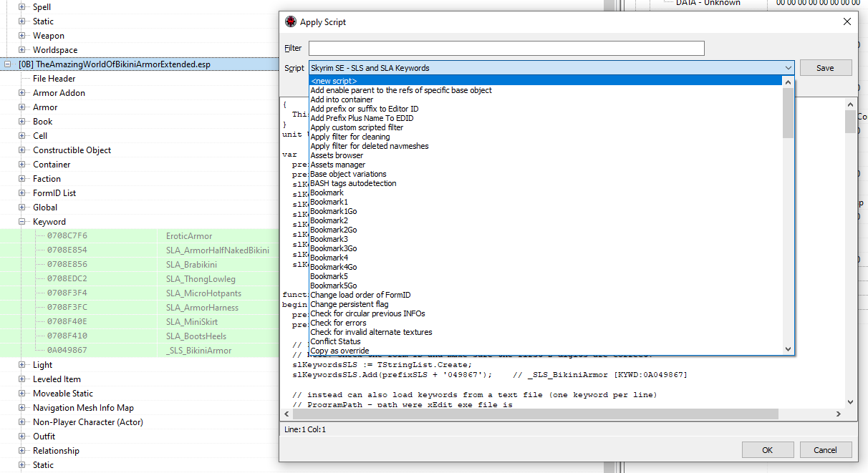
Task: Select 'Copy as override' script
Action: (546, 351)
